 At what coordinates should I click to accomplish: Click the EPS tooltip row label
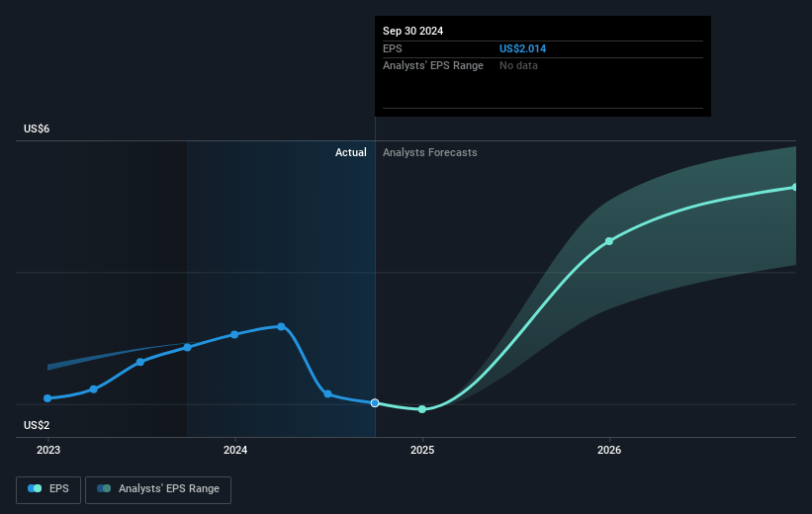(392, 48)
